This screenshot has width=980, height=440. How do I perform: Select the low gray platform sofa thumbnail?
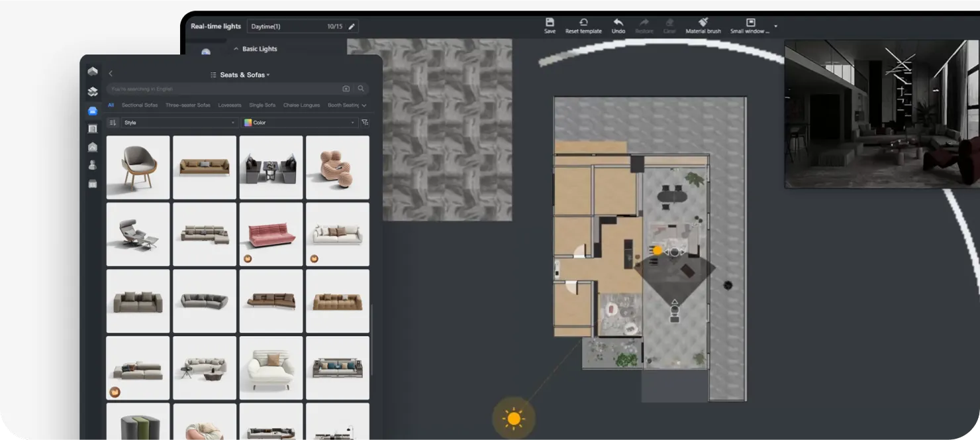(138, 368)
